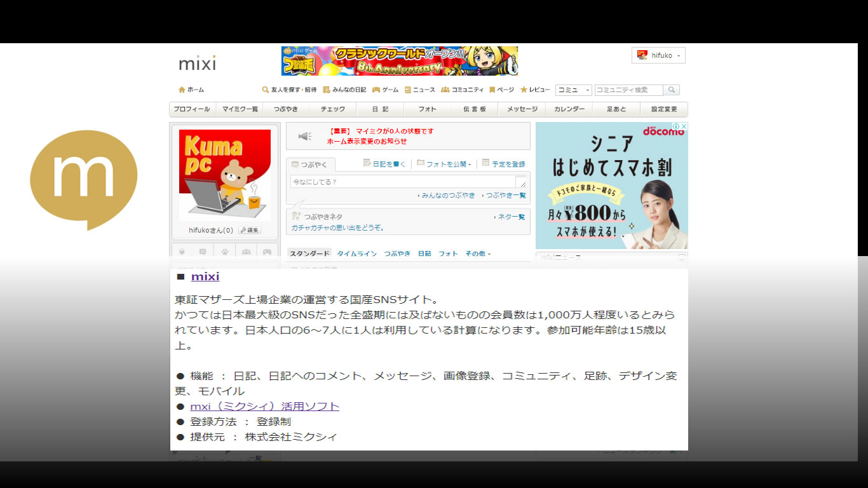The height and width of the screenshot is (488, 868).
Task: Click the mixi logo in the page header
Action: click(x=197, y=64)
